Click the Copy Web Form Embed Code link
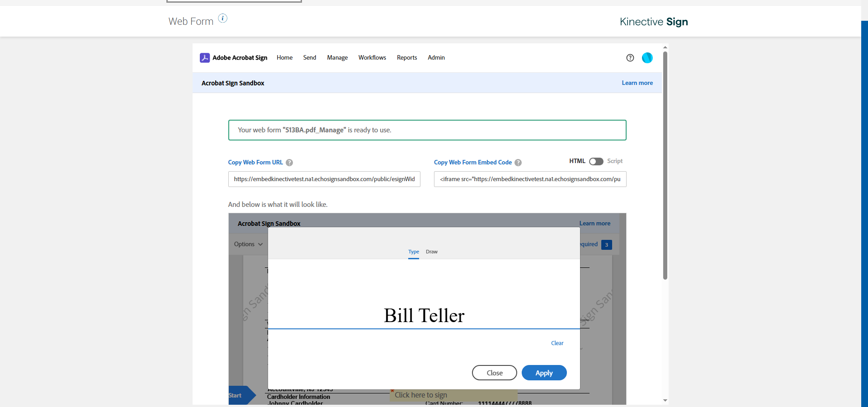The width and height of the screenshot is (868, 407). (x=473, y=163)
